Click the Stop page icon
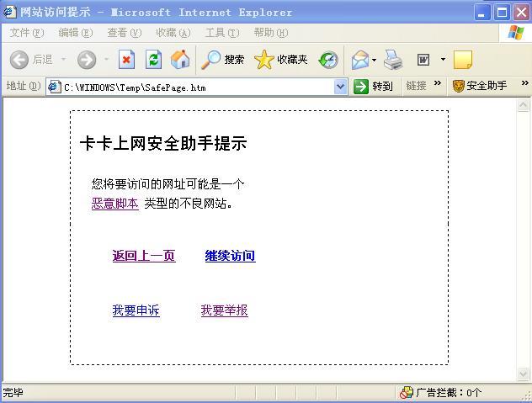532x403 pixels. pyautogui.click(x=126, y=60)
